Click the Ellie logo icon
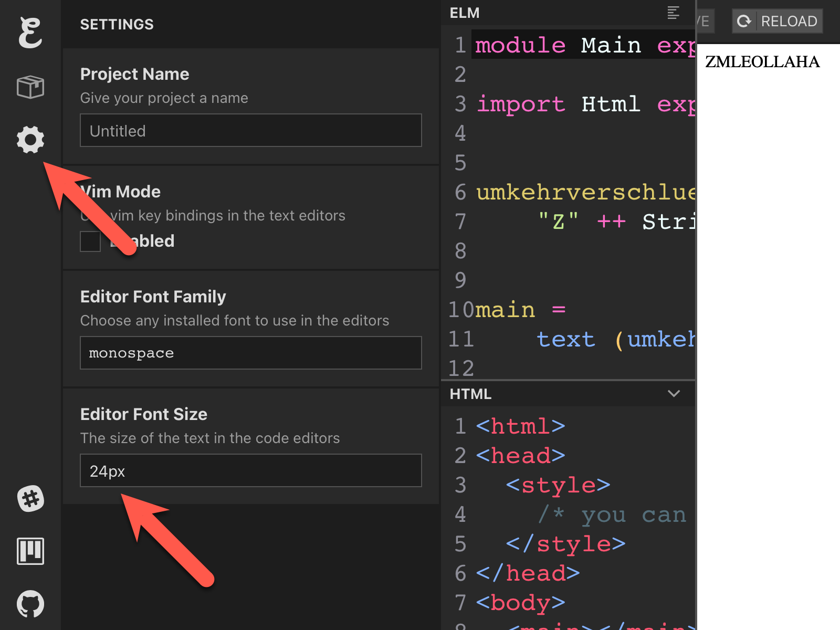Viewport: 840px width, 630px height. click(30, 33)
